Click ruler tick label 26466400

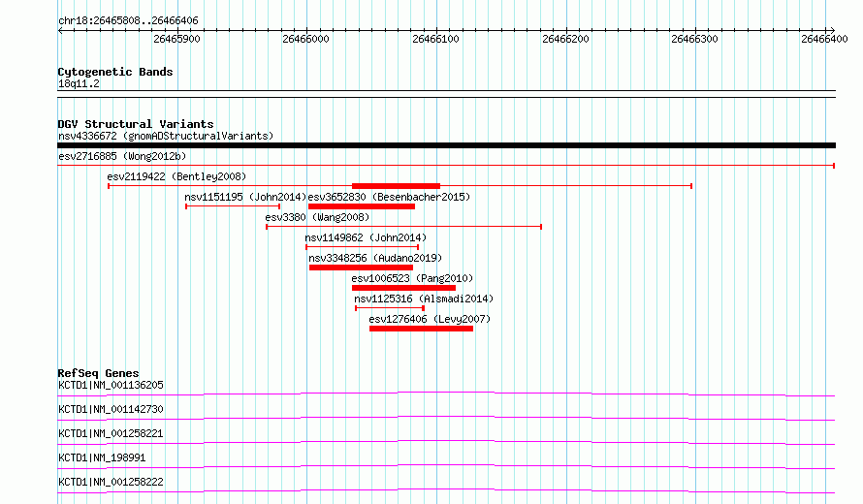824,39
